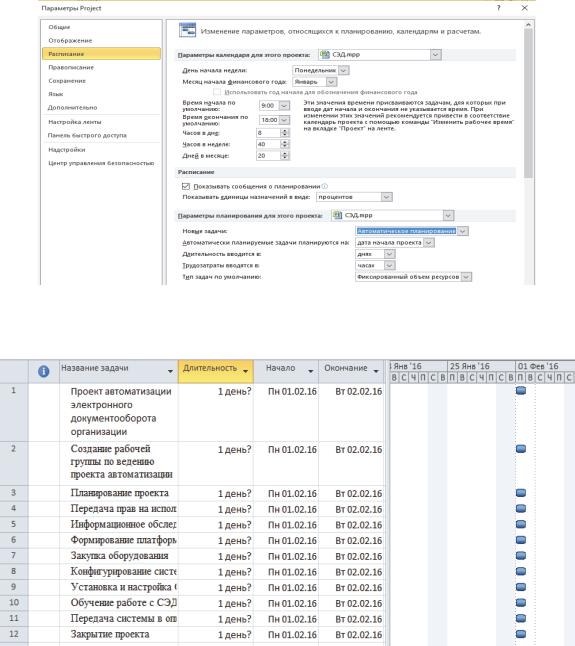
Task: Open Новые задачи scheduling mode dropdown
Action: click(x=463, y=231)
